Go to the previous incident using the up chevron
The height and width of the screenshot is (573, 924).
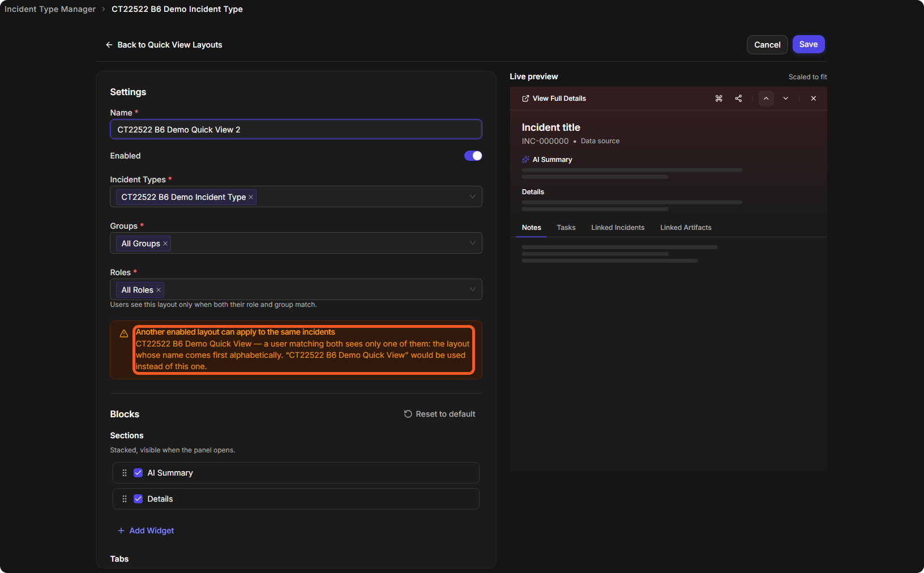point(766,99)
